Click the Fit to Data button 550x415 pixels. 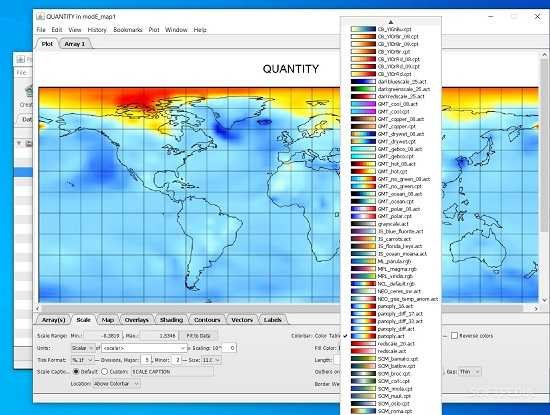pyautogui.click(x=199, y=336)
